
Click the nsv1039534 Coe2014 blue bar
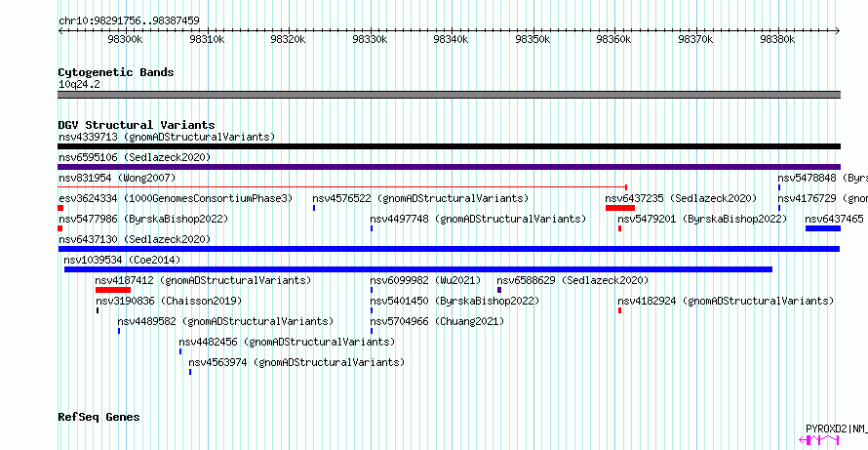click(418, 269)
